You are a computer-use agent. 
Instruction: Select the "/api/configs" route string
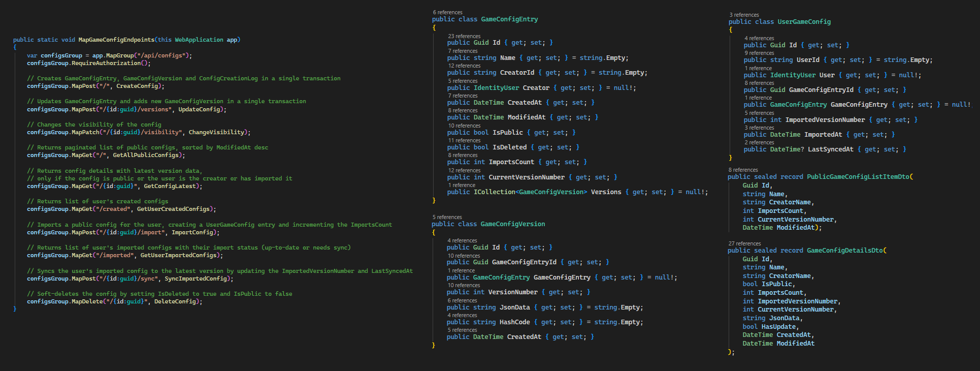[x=162, y=55]
